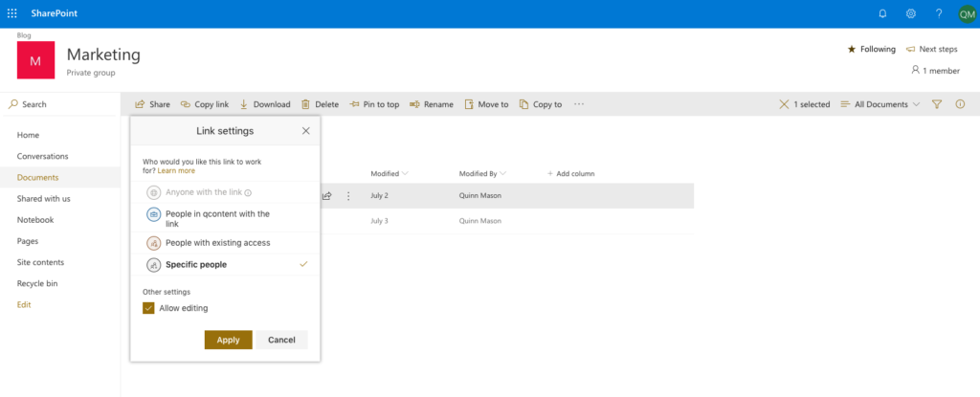Choose People in qcontent with the link
The width and height of the screenshot is (980, 397).
(217, 219)
